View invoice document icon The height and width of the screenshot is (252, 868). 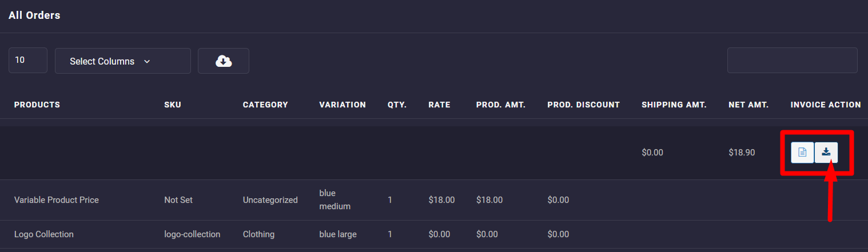point(802,153)
